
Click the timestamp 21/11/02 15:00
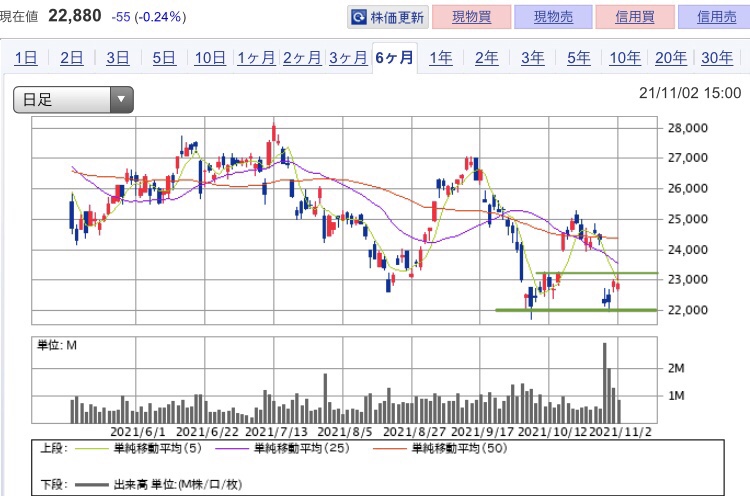pyautogui.click(x=690, y=93)
